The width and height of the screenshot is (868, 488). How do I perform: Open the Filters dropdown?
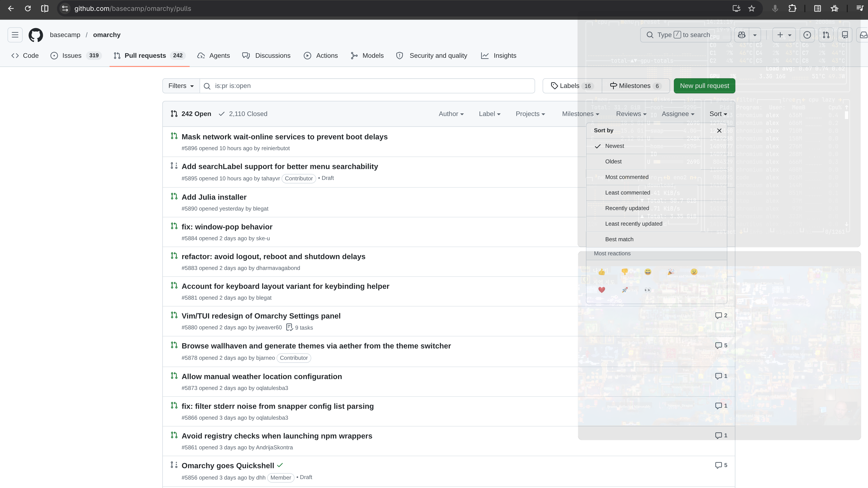pos(181,86)
